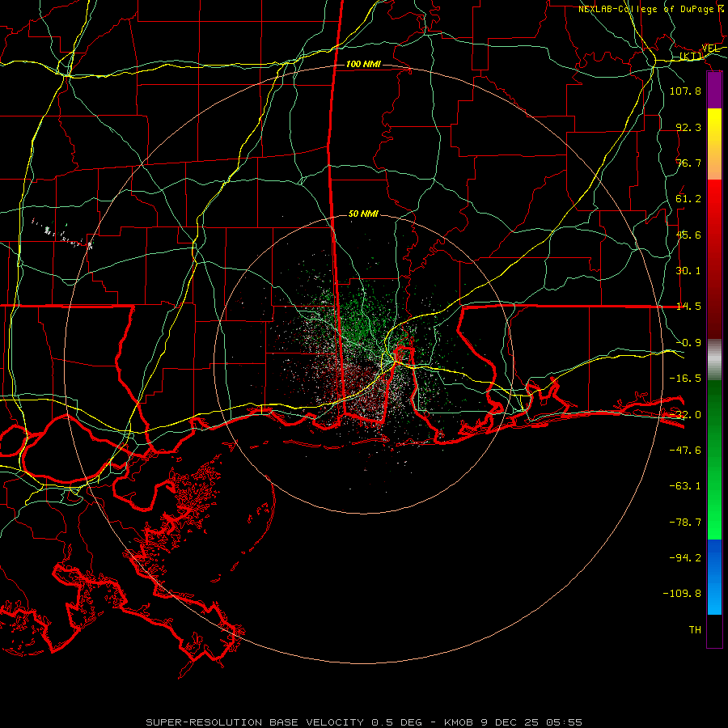Click the 76.7 velocity scale value

click(688, 163)
